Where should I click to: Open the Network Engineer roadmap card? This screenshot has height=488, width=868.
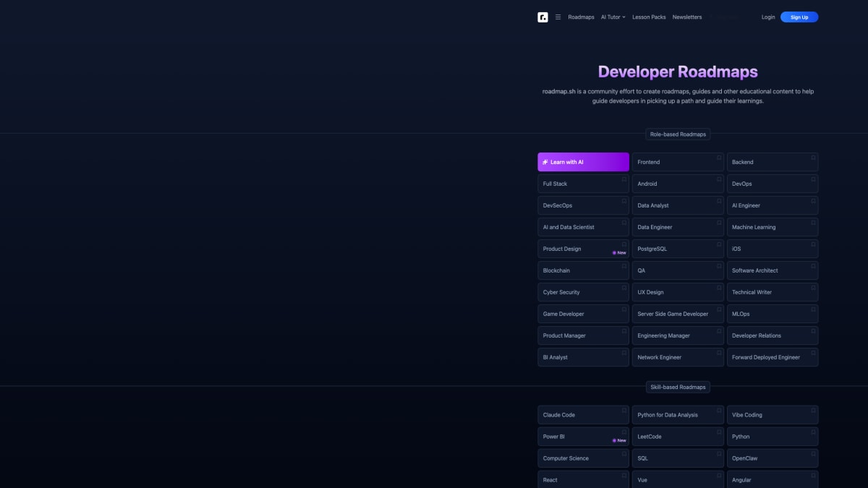tap(678, 357)
